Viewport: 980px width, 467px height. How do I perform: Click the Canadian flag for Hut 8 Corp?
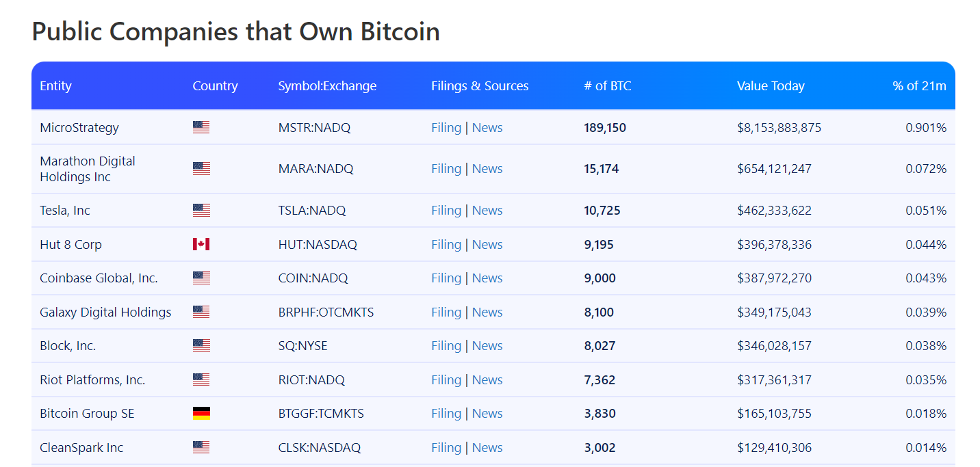coord(201,244)
